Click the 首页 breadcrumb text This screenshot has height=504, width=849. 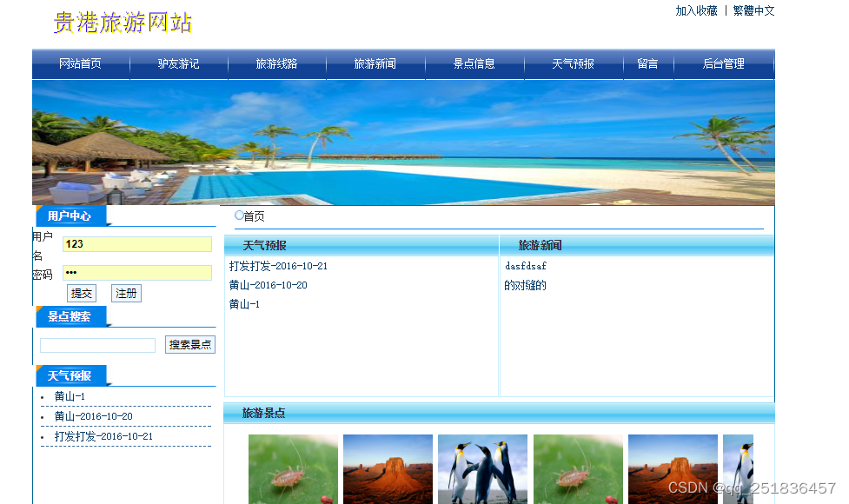click(254, 216)
